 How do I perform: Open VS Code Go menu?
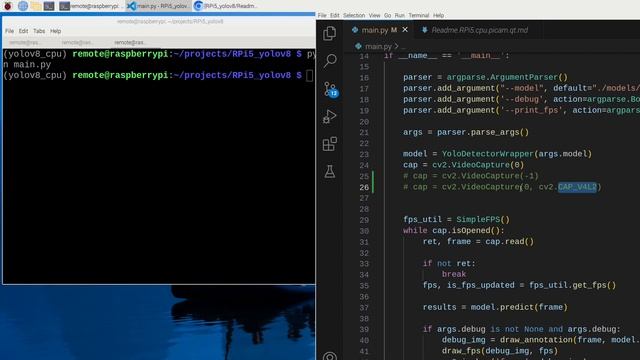click(x=387, y=16)
